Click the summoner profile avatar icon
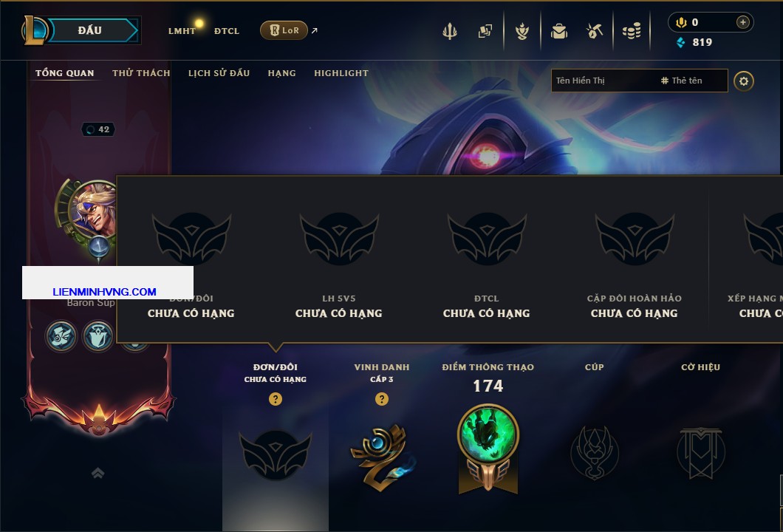 [x=92, y=209]
